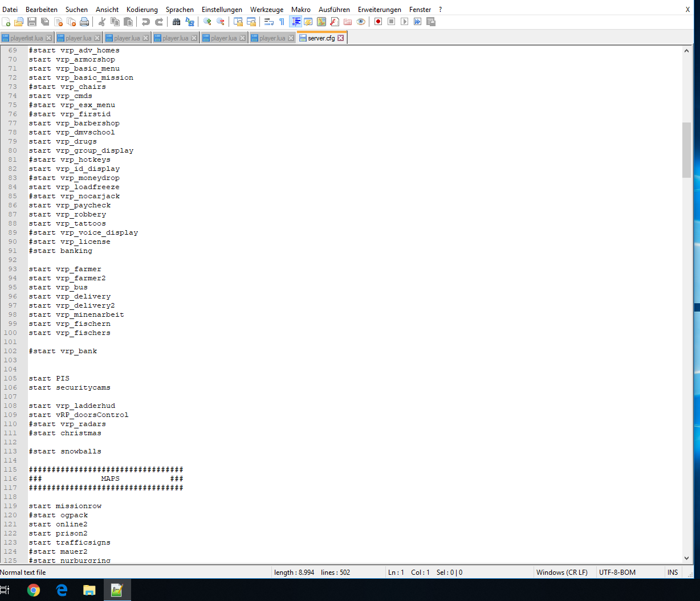Click the scrollbar down arrow
Screen dimensions: 700x601
[x=686, y=558]
